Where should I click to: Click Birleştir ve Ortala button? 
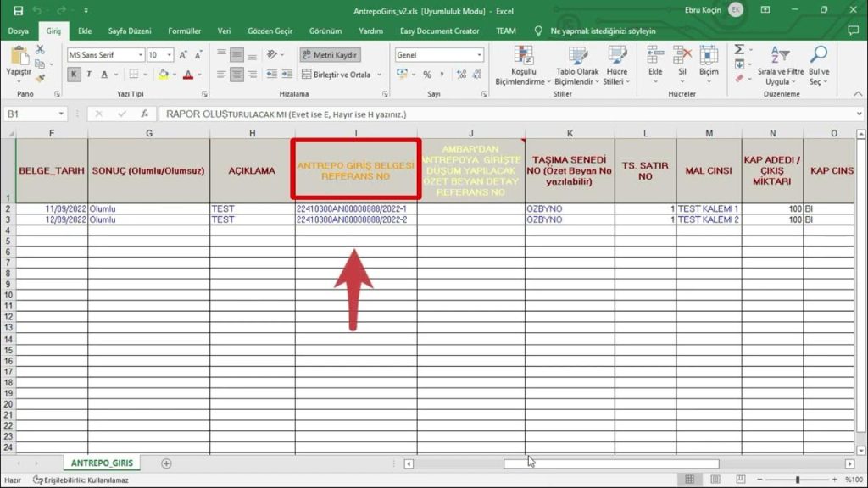pos(337,75)
